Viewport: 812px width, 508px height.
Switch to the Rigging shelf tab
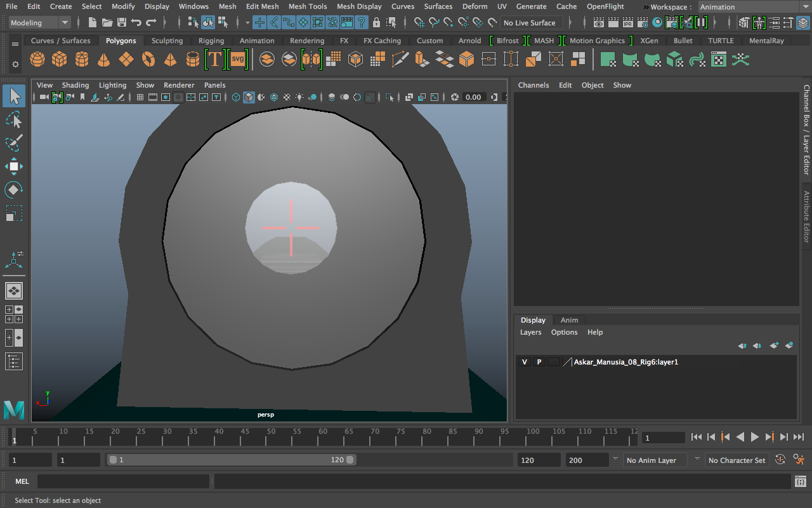[x=211, y=41]
